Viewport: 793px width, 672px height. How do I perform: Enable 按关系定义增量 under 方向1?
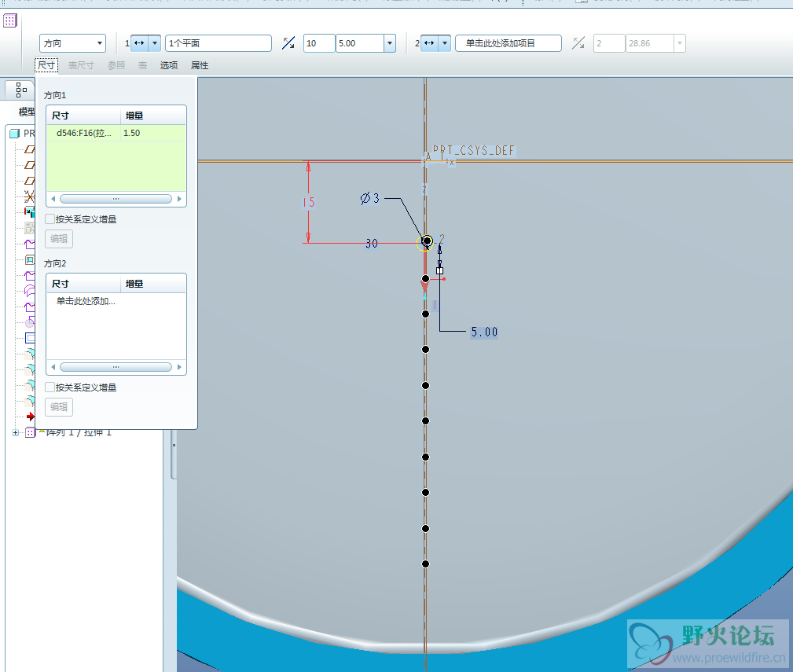(50, 219)
